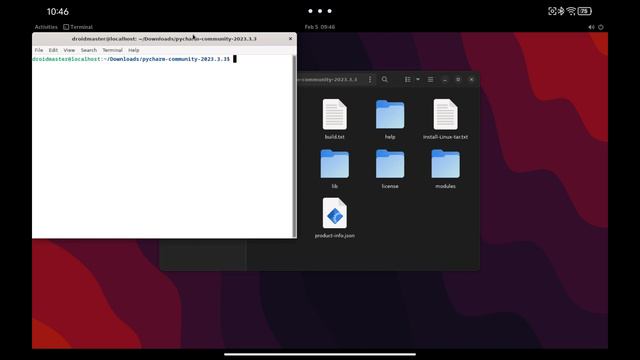The image size is (640, 360).
Task: Select the lib folder
Action: click(x=335, y=169)
